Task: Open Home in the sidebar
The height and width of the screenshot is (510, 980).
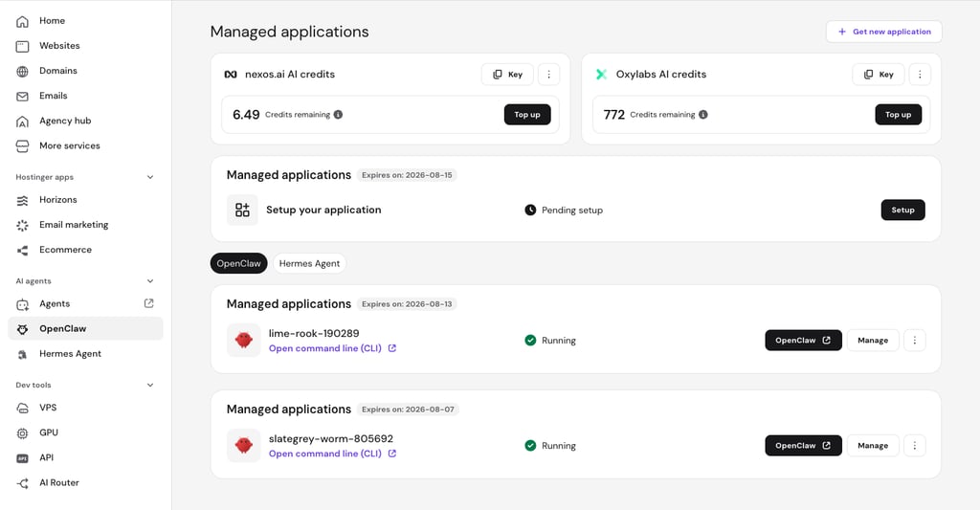Action: (x=52, y=21)
